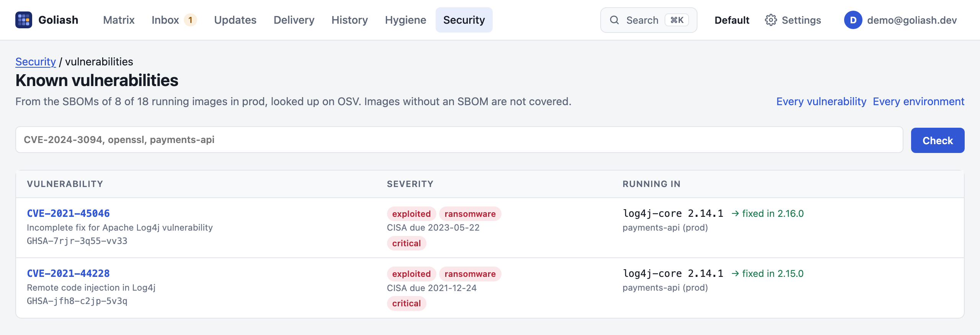The width and height of the screenshot is (980, 335).
Task: Click the Inbox badge showing 1
Action: click(x=190, y=20)
